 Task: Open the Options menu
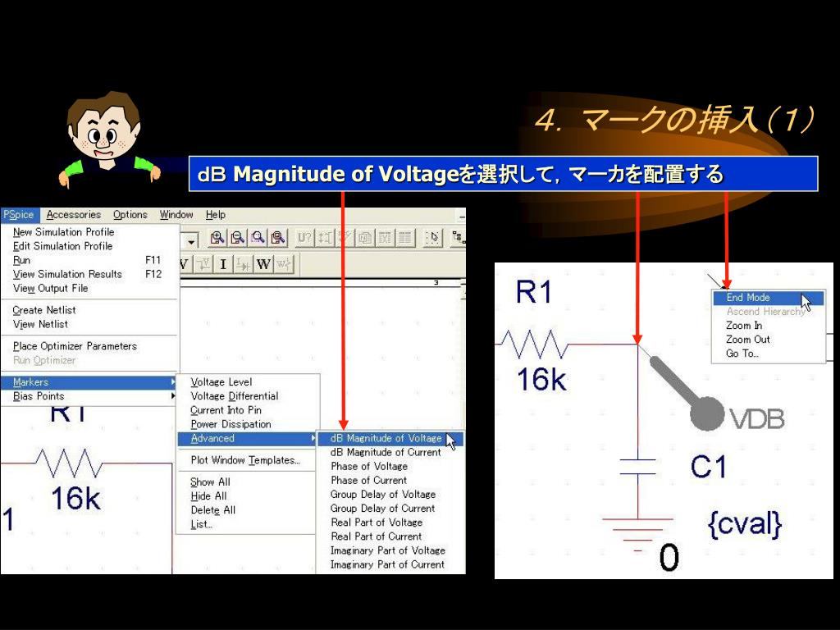pyautogui.click(x=130, y=215)
